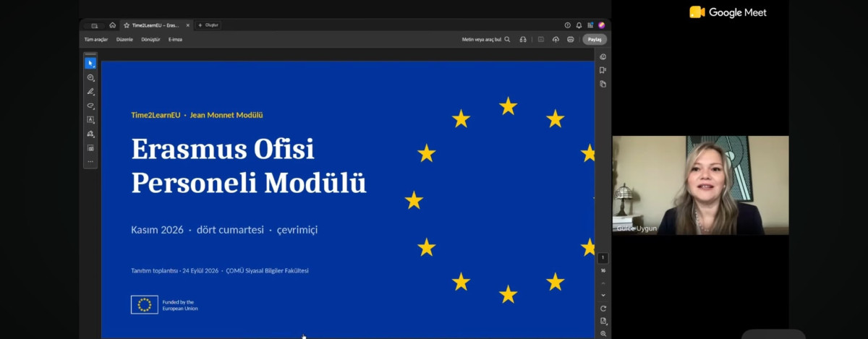Click the Time2LearnEU · Jean Monnet Modülü heading
The image size is (868, 339).
point(197,115)
